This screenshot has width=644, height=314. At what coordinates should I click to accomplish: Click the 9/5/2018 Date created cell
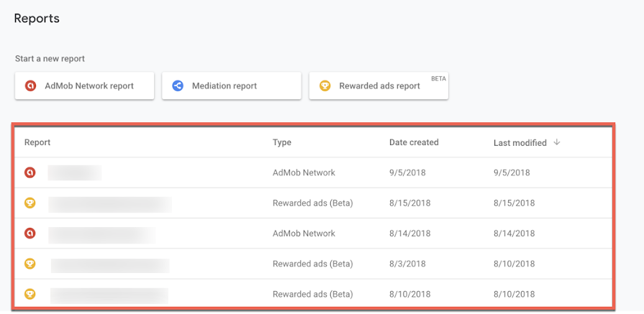[407, 172]
